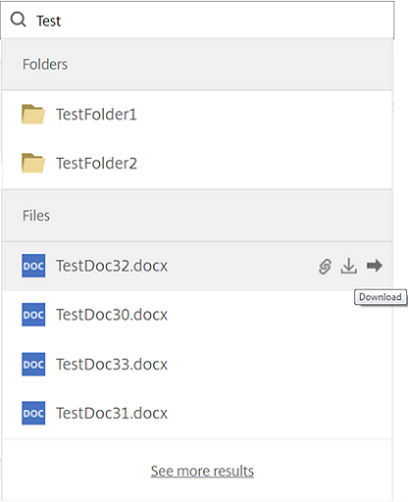
Task: Click the arrow icon next to TestDoc32.docx
Action: pos(374,266)
